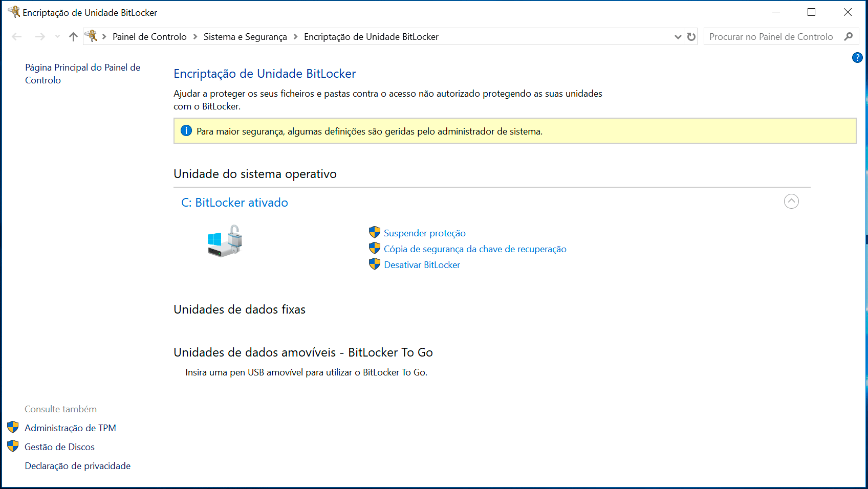This screenshot has width=868, height=489.
Task: Click the locked C: drive icon
Action: point(225,241)
